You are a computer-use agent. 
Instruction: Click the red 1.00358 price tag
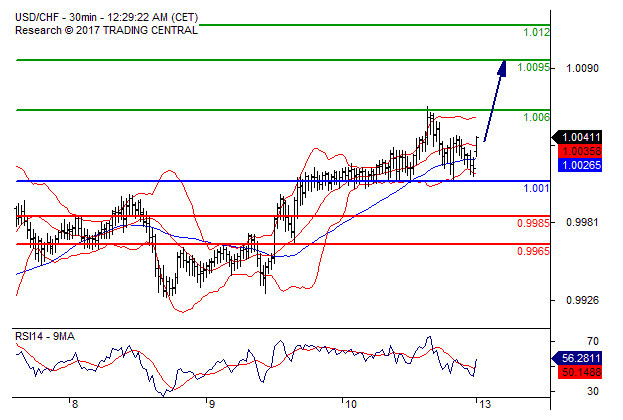pyautogui.click(x=580, y=151)
